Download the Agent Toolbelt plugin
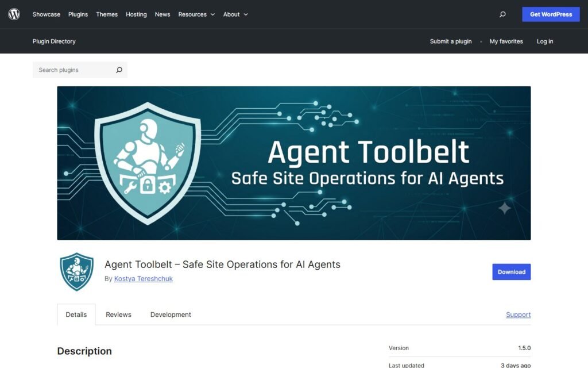Image resolution: width=588 pixels, height=368 pixels. click(512, 272)
